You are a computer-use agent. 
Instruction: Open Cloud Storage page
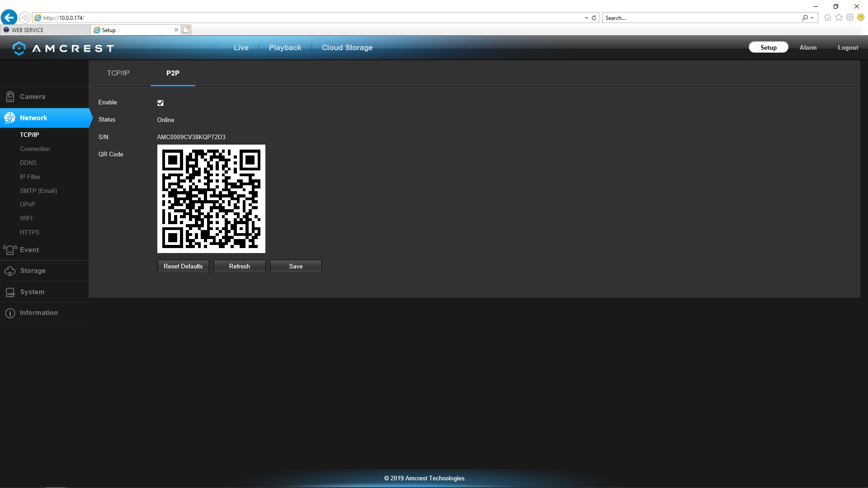[347, 48]
